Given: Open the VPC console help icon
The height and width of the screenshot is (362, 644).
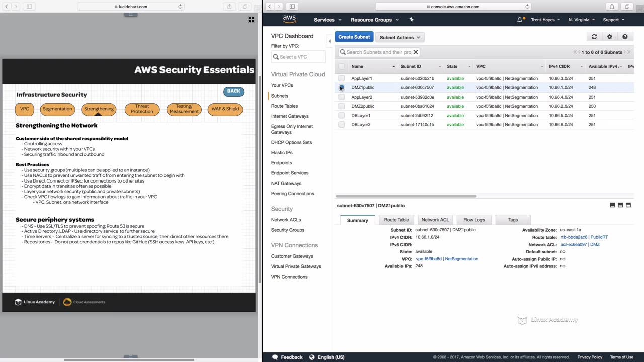Looking at the screenshot, I should tap(625, 37).
